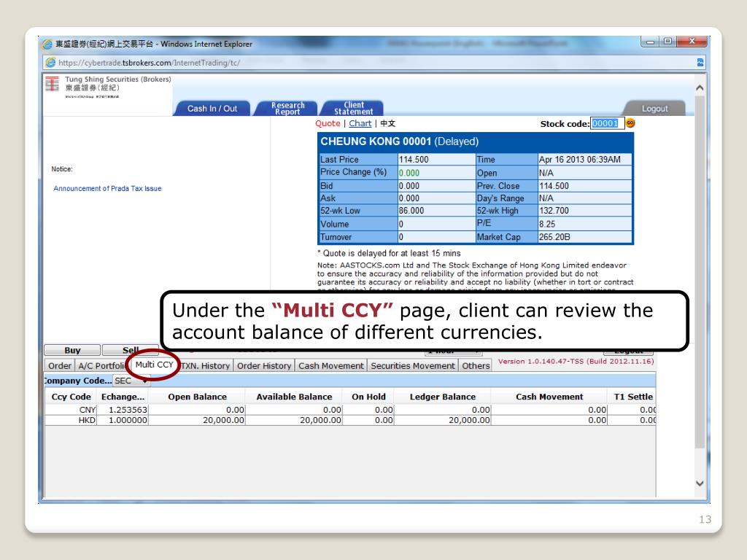The width and height of the screenshot is (747, 560).
Task: Click the Available Balance column header
Action: coord(294,397)
